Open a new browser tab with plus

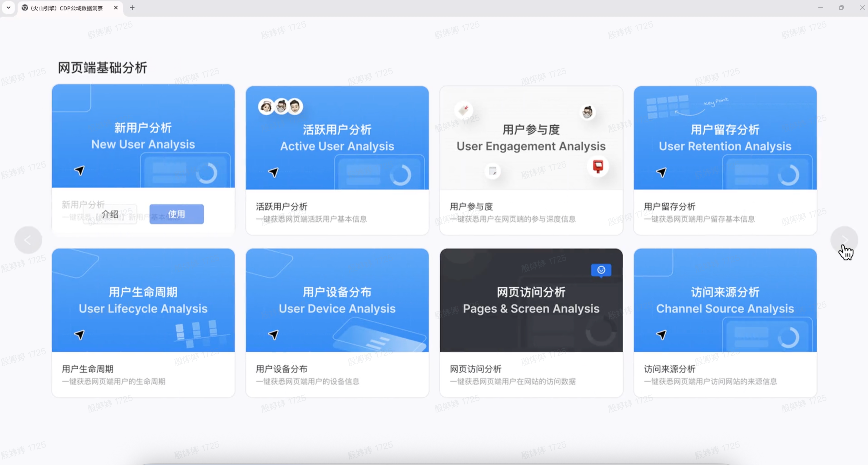132,7
